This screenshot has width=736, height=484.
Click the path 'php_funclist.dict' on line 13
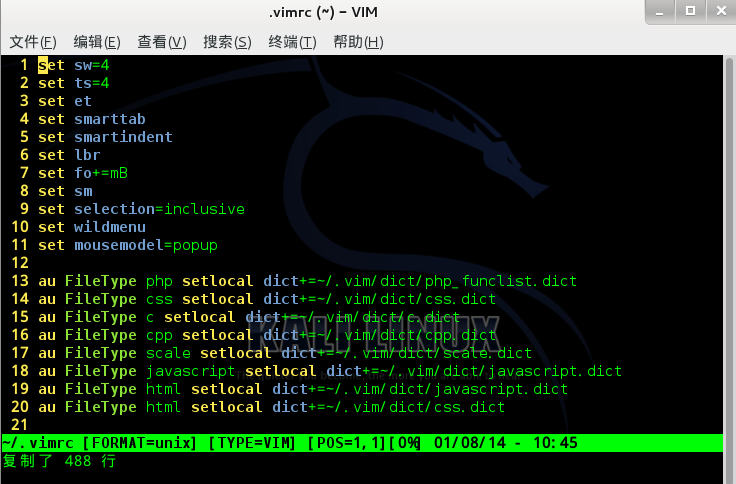(x=500, y=281)
